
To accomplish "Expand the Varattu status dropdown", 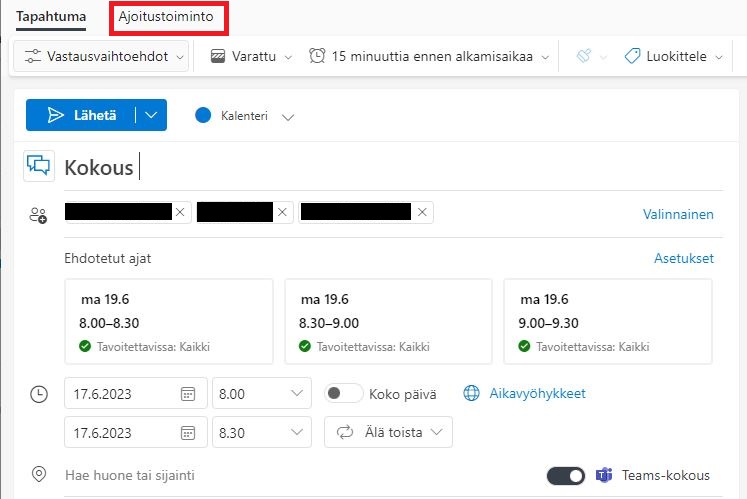I will (251, 57).
